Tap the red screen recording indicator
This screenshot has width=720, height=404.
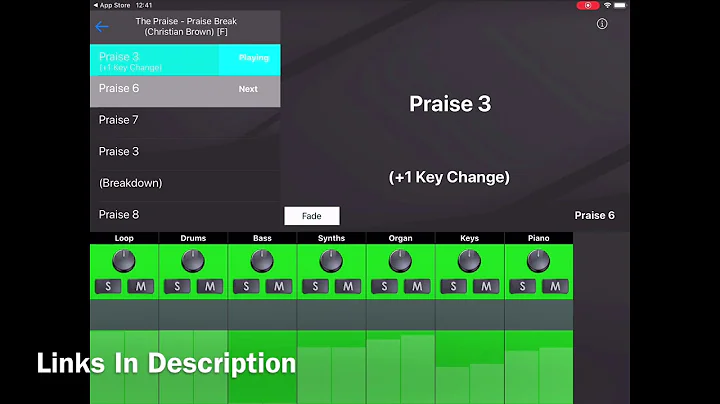point(588,6)
